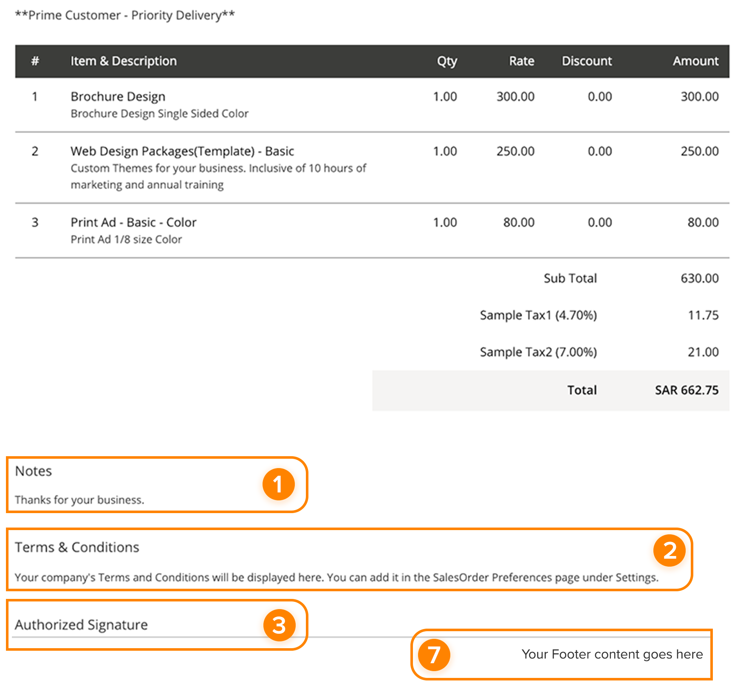This screenshot has height=700, width=746.
Task: Select the Sample Tax1 (4.70%) label
Action: pyautogui.click(x=538, y=315)
